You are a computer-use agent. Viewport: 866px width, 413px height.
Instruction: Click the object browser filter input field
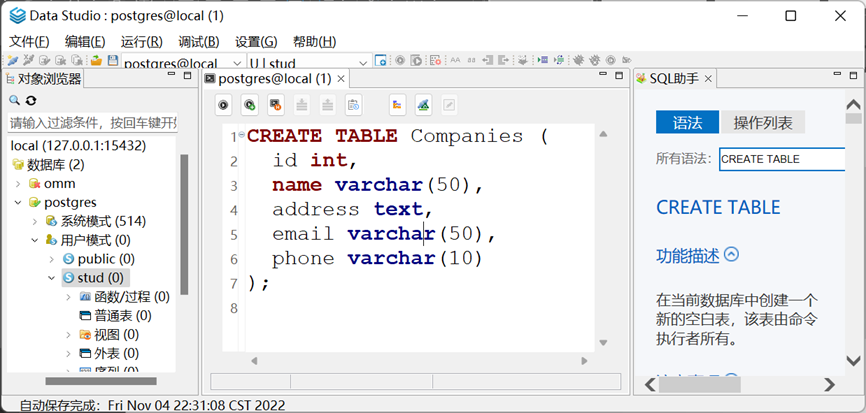(92, 122)
